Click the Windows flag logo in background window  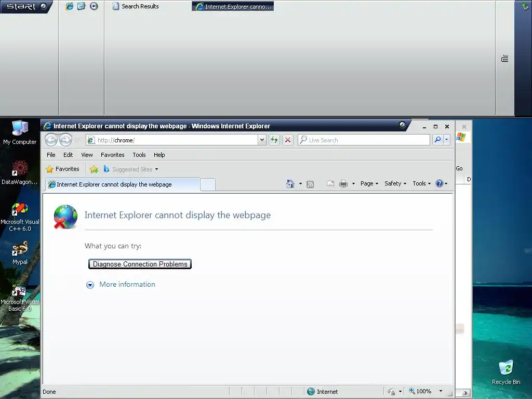click(x=461, y=137)
